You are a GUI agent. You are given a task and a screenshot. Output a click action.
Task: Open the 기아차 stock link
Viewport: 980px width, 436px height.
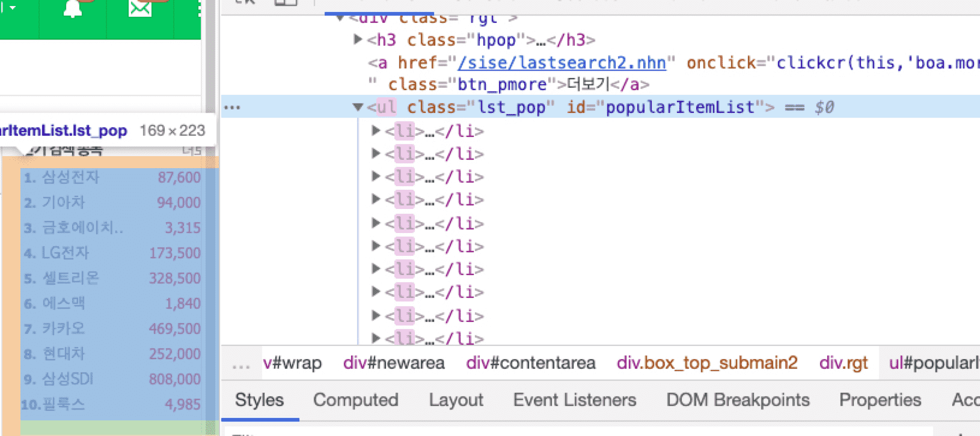64,202
